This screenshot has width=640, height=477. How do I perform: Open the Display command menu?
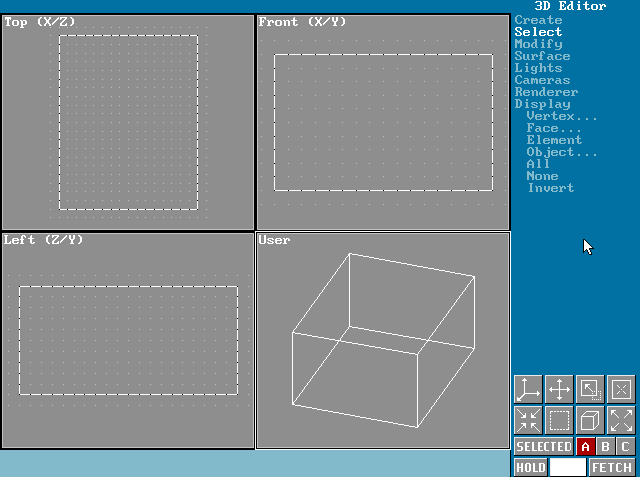[542, 104]
